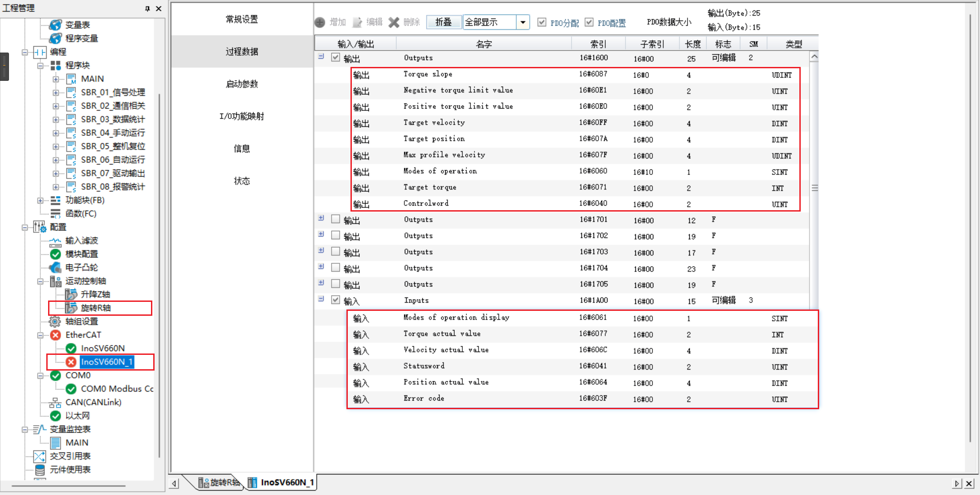Select the 轴组设置 gear icon
The width and height of the screenshot is (980, 495).
pos(55,322)
